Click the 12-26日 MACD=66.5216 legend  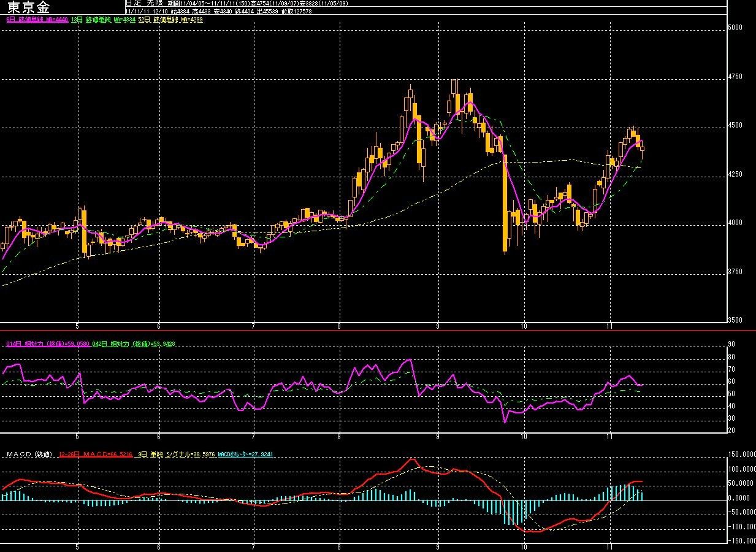95,454
